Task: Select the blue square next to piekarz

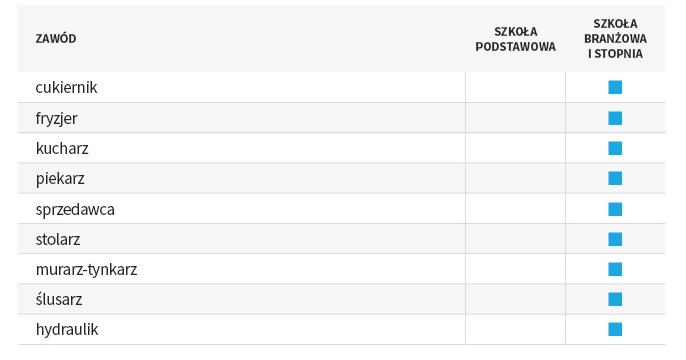Action: click(615, 178)
